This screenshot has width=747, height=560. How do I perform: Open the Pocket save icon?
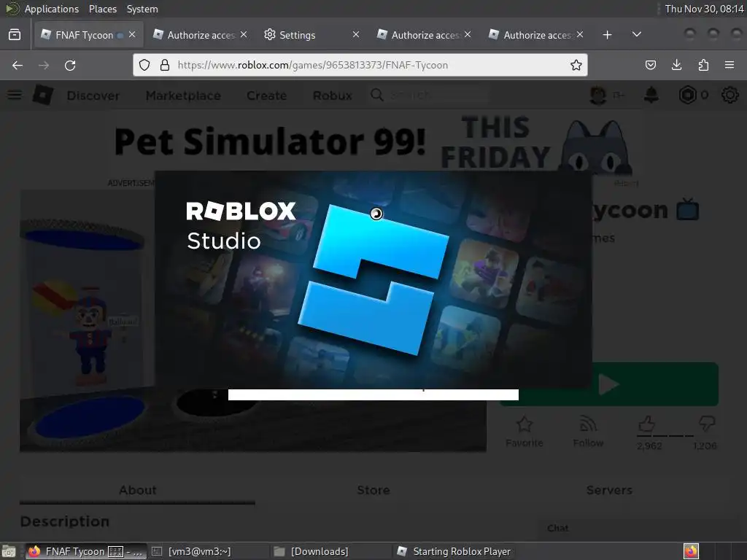point(650,65)
